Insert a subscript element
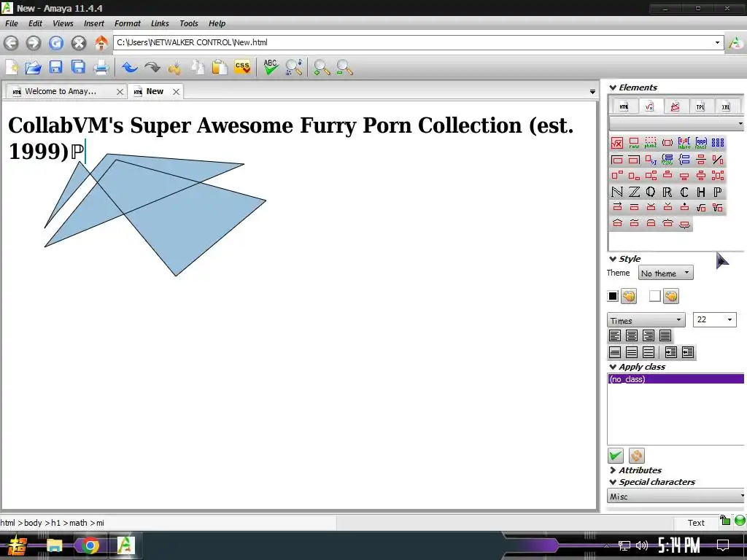Image resolution: width=747 pixels, height=560 pixels. pos(634,175)
